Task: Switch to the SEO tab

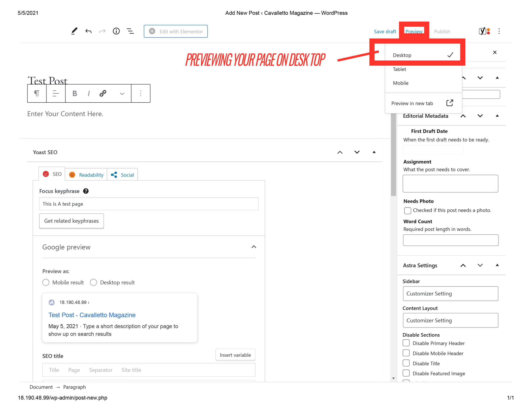Action: [52, 174]
